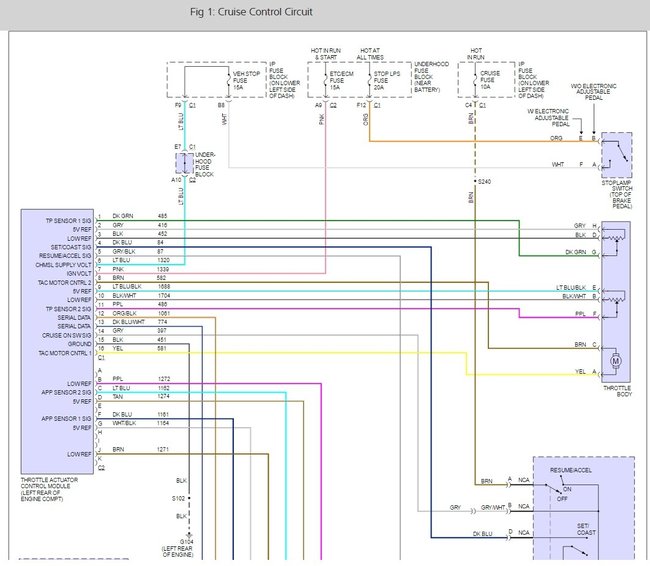This screenshot has height=566, width=650.
Task: Click the "W/ ELECTRONIC ADJUSTABLE PEDAL" note
Action: [548, 117]
